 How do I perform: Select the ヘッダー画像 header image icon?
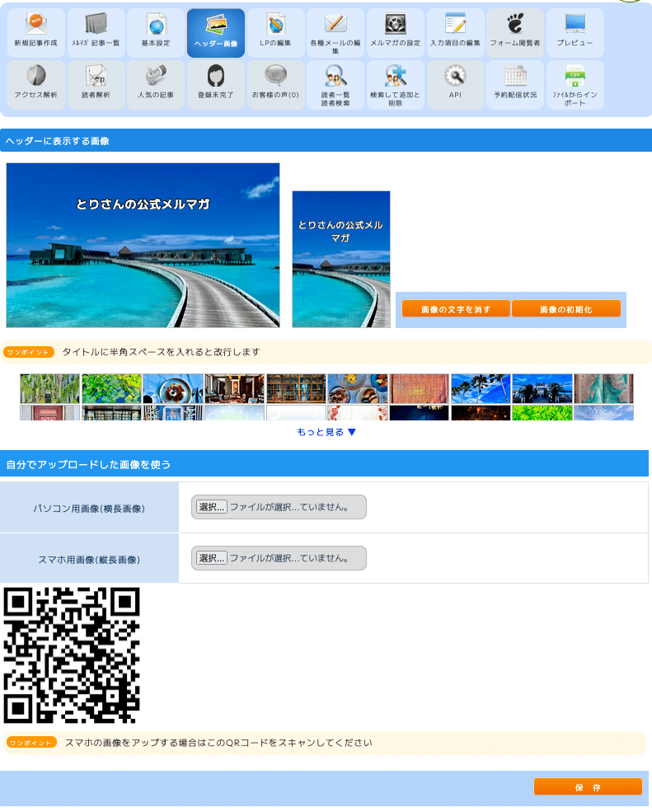click(216, 33)
